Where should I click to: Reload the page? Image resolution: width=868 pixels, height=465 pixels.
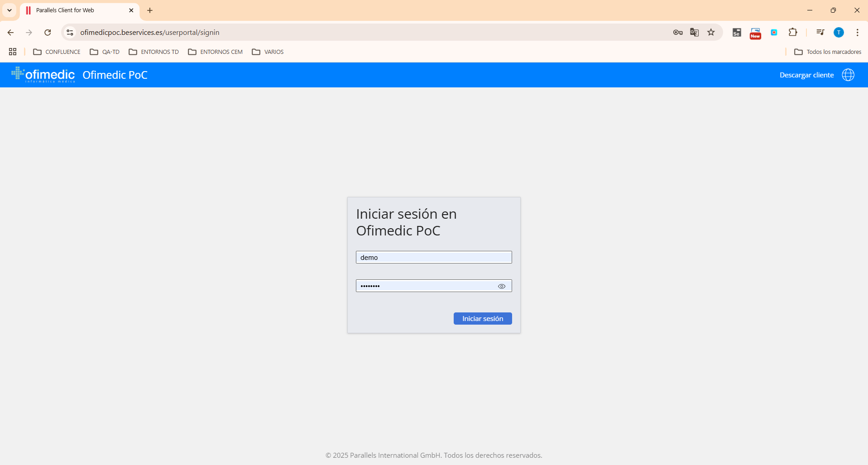48,32
